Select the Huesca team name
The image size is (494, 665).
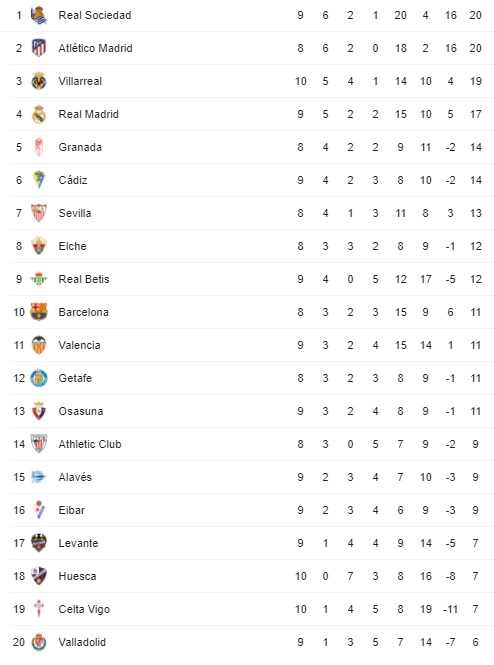[77, 576]
